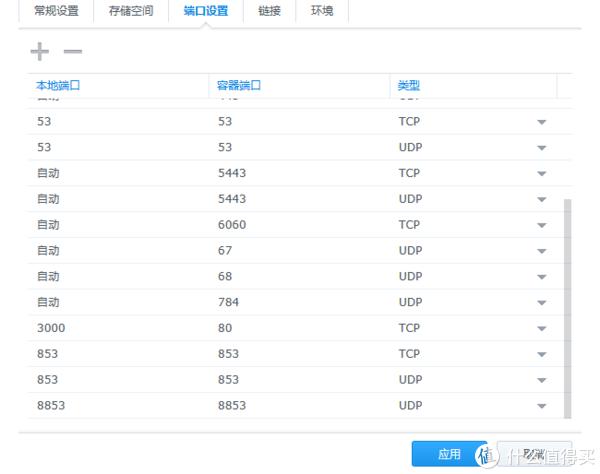Select the container port 67 cell
The width and height of the screenshot is (600, 474).
coord(225,251)
